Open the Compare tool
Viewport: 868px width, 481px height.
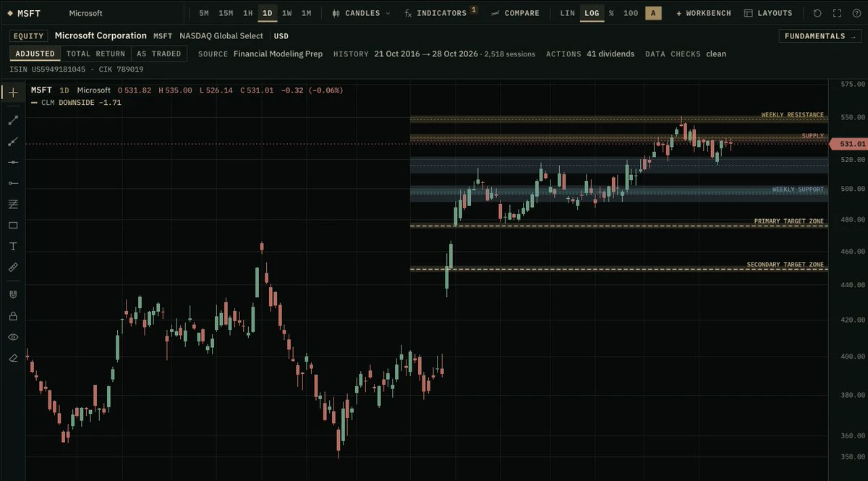(x=515, y=13)
